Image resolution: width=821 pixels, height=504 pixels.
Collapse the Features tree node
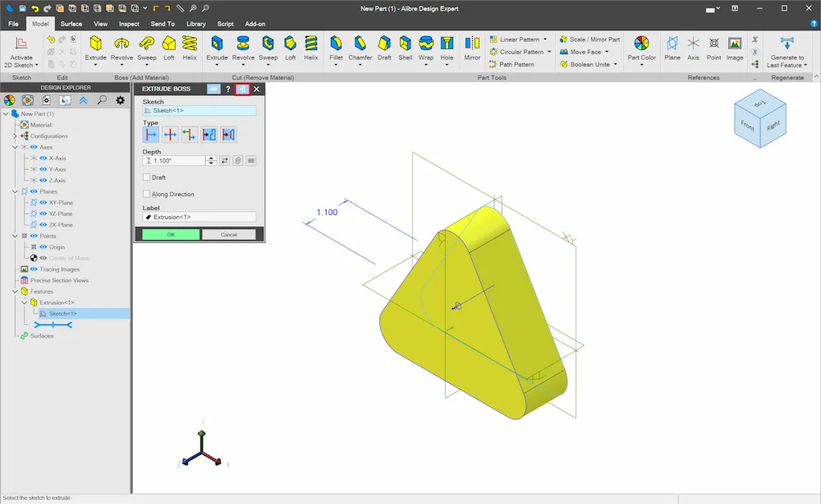click(x=15, y=291)
